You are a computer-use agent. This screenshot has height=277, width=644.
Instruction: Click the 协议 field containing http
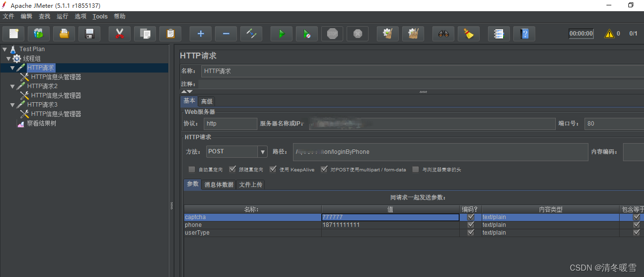point(230,124)
